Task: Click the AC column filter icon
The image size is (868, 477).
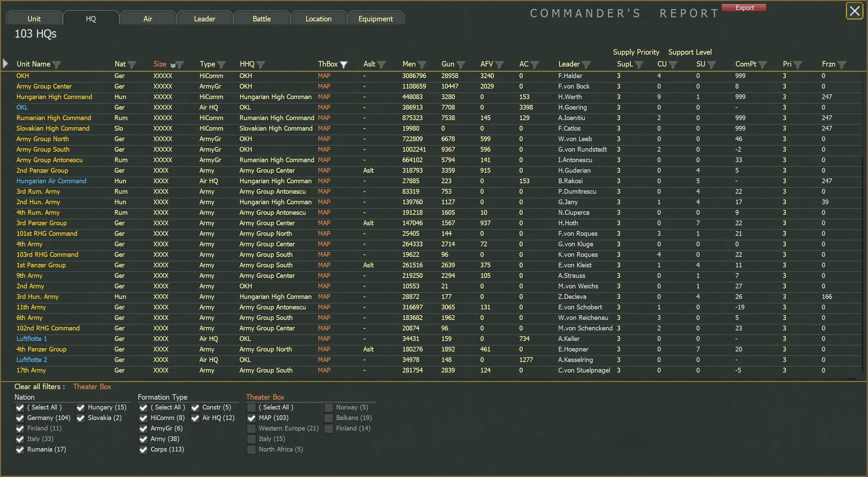Action: 535,64
